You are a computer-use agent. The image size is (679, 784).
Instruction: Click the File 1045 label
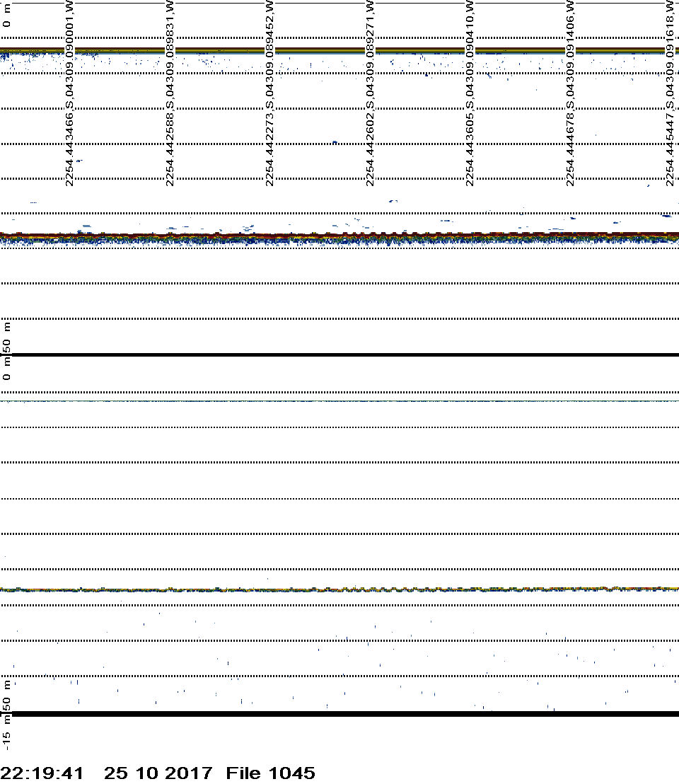270,773
